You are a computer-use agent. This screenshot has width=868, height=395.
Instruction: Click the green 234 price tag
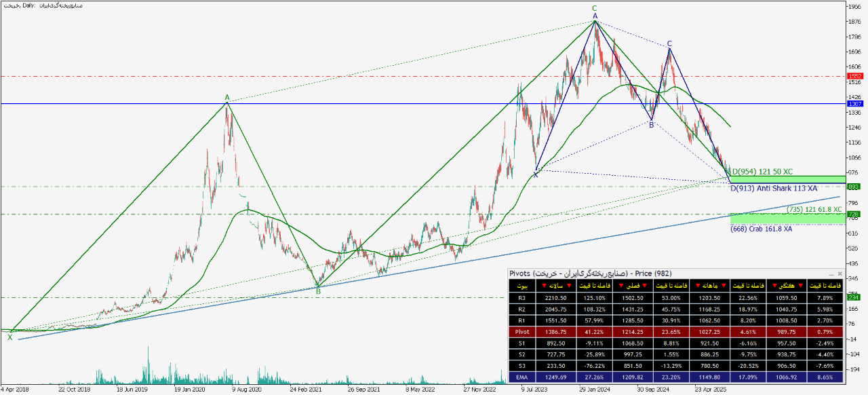pyautogui.click(x=854, y=297)
